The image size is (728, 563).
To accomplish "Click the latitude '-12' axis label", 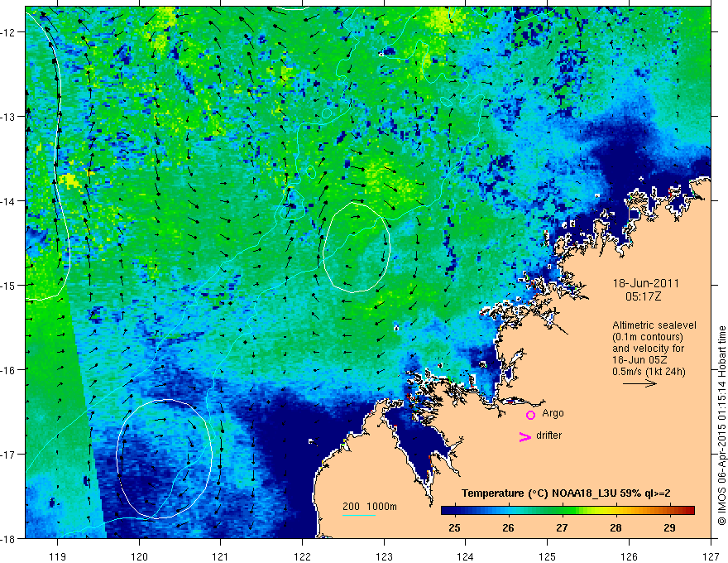I will [8, 32].
